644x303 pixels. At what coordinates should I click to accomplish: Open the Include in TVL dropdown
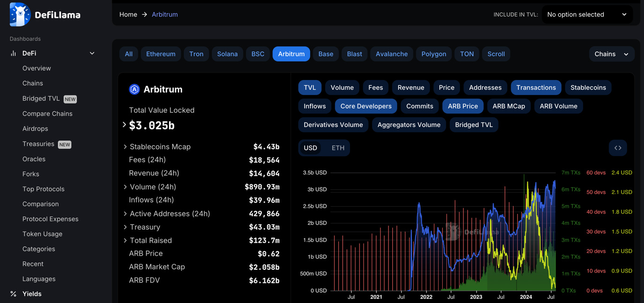click(587, 14)
